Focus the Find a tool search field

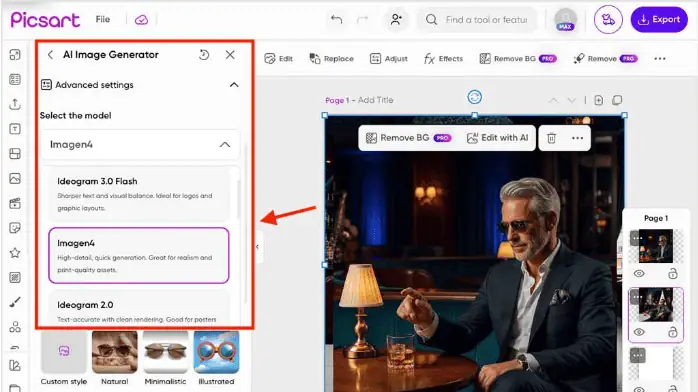click(476, 20)
